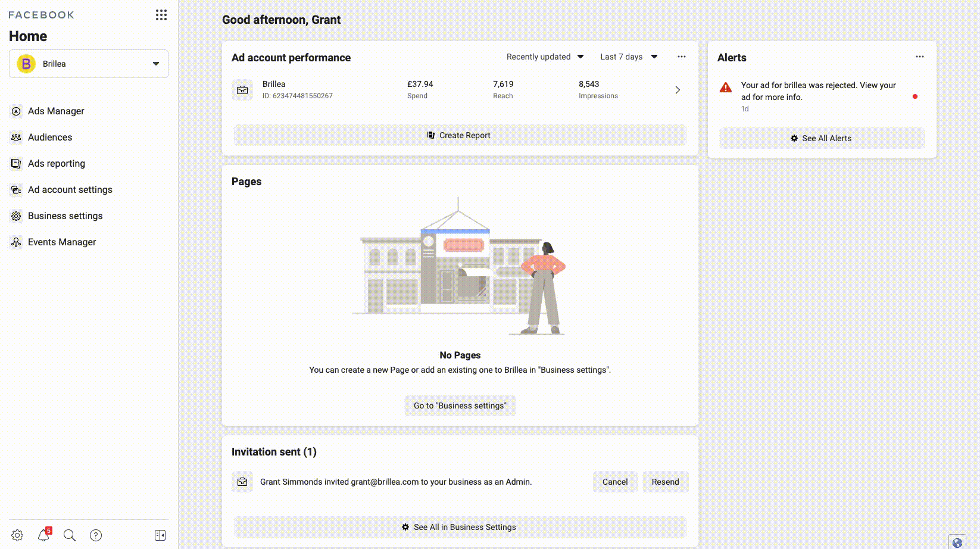980x549 pixels.
Task: Open Ad account settings from sidebar
Action: (x=70, y=190)
